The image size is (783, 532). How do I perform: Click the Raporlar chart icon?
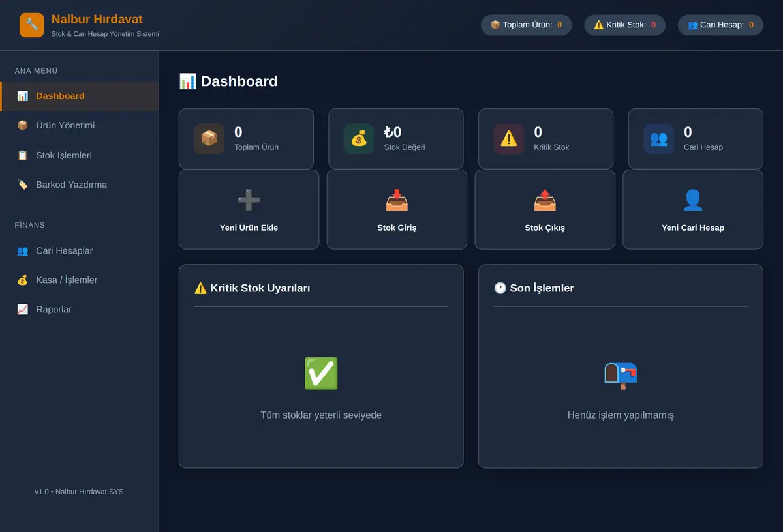point(23,309)
